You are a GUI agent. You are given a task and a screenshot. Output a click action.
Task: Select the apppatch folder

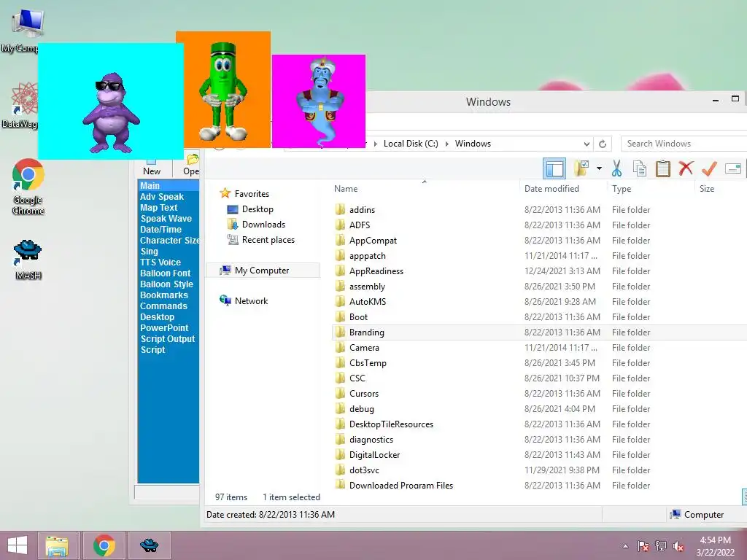[x=368, y=256]
